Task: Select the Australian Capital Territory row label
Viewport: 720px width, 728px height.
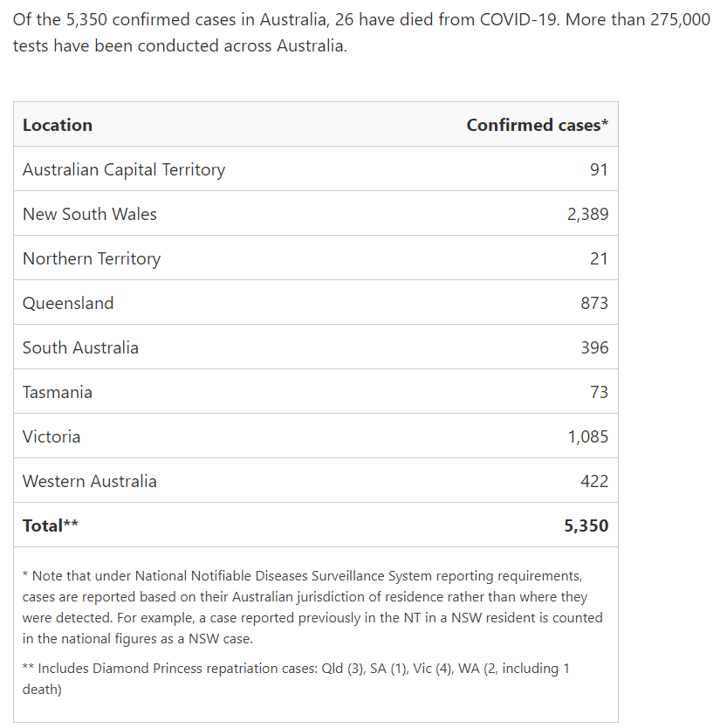Action: 124,169
